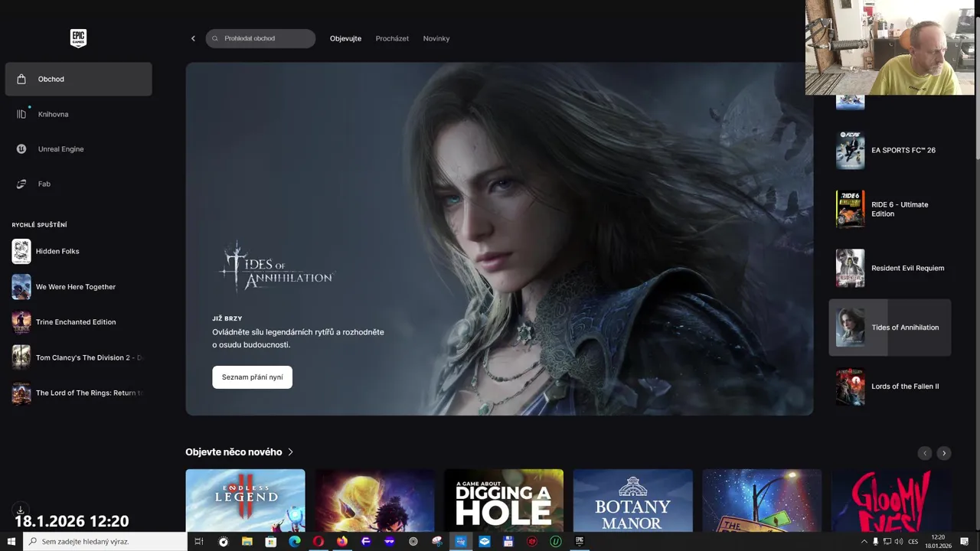
Task: Open File Explorer from the taskbar
Action: pos(247,541)
